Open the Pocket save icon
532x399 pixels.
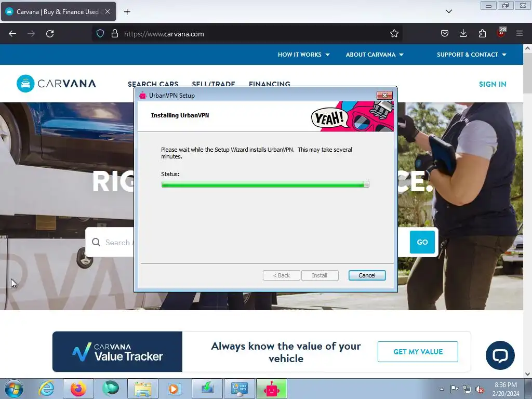[x=445, y=34]
